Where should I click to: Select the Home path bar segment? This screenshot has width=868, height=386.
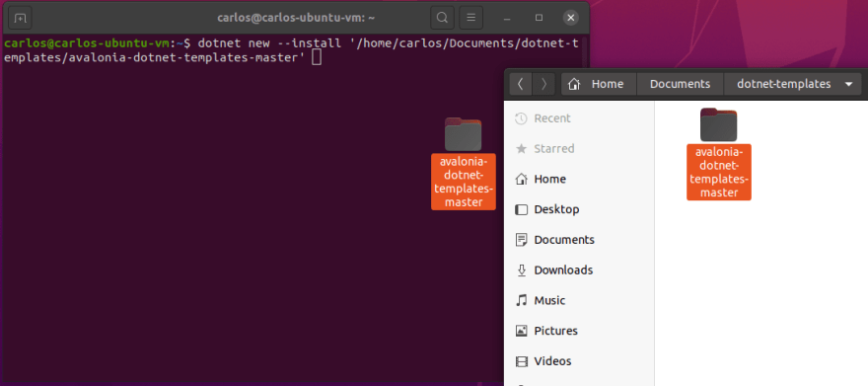[599, 84]
